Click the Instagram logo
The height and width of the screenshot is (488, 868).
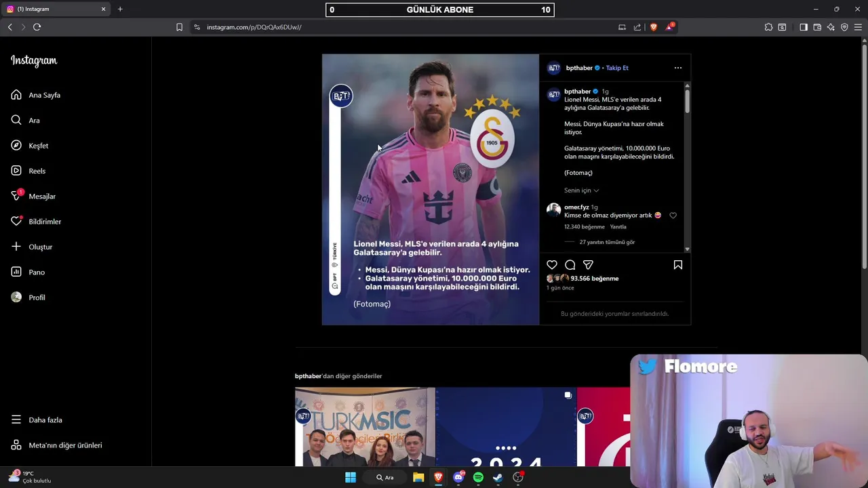[34, 60]
